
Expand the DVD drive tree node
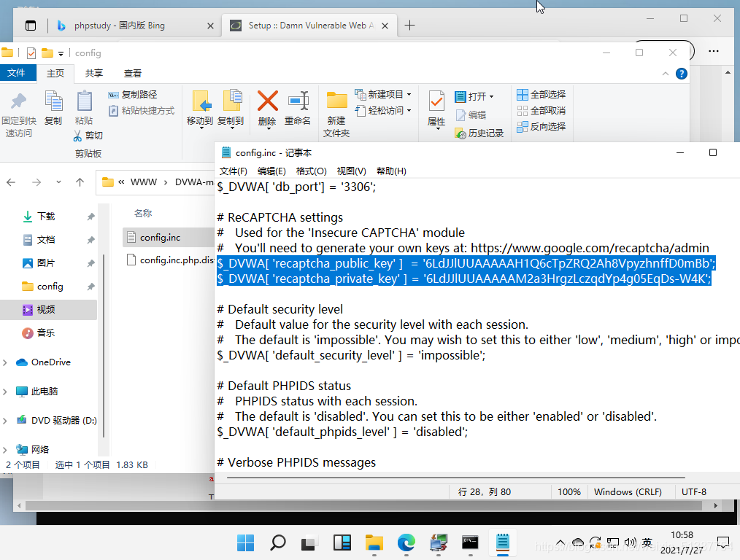point(5,421)
